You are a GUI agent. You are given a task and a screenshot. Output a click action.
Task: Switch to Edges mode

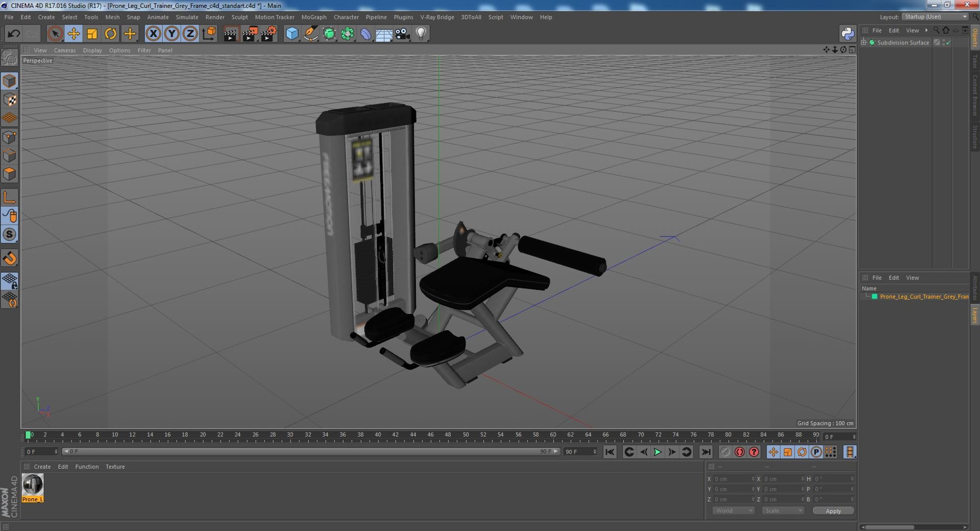[x=9, y=155]
